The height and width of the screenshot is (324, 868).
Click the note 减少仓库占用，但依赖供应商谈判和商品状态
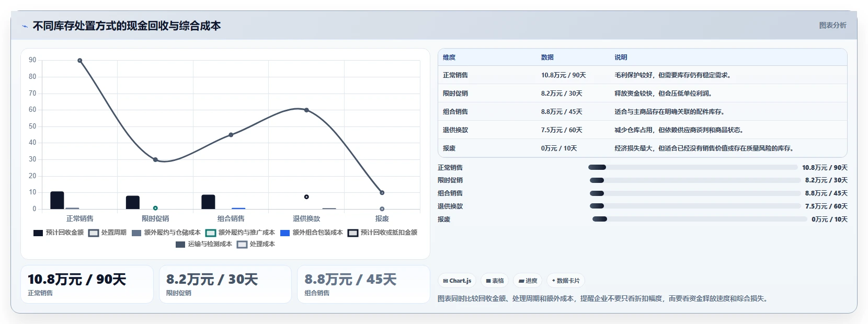(680, 130)
